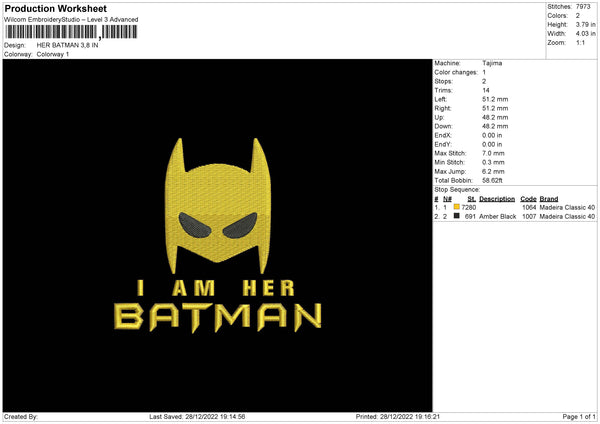The width and height of the screenshot is (600, 424).
Task: Click the Max Jump value 6.2 mm
Action: click(493, 172)
